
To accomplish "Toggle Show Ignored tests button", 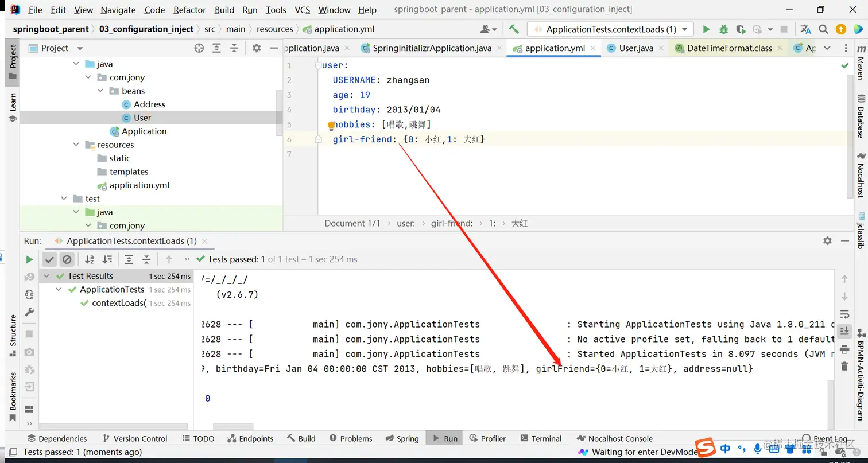I will coord(67,259).
